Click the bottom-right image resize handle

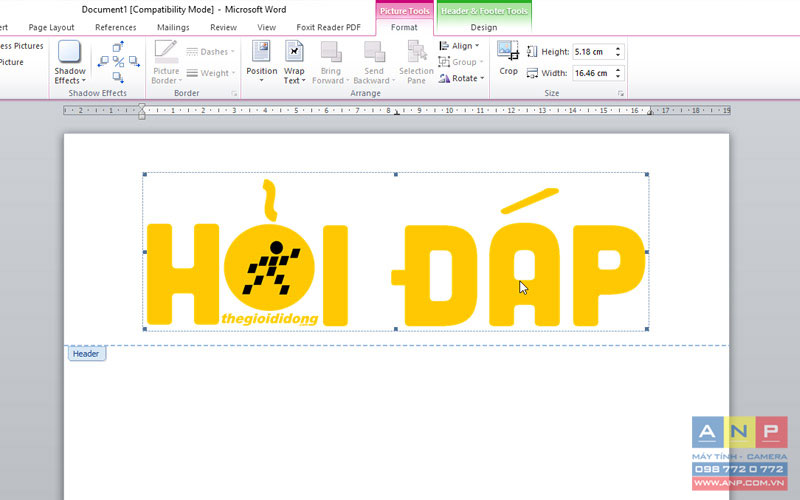click(647, 330)
